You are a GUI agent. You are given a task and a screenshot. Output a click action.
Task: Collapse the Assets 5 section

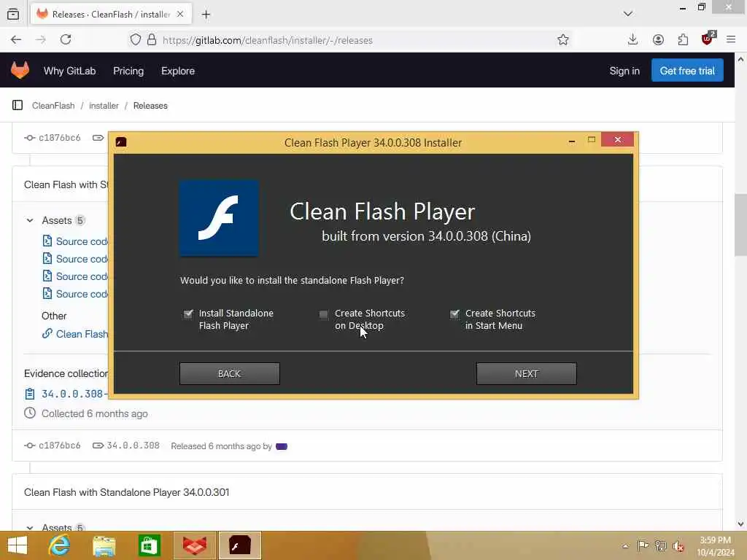29,220
